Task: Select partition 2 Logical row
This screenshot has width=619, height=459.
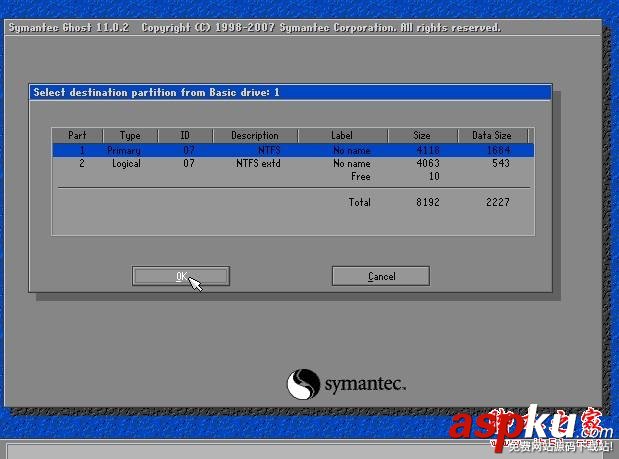Action: (293, 163)
